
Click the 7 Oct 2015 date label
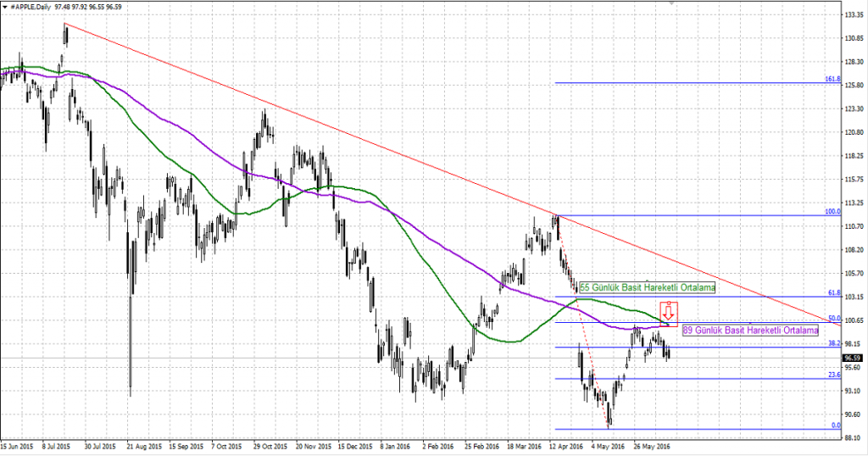[227, 446]
